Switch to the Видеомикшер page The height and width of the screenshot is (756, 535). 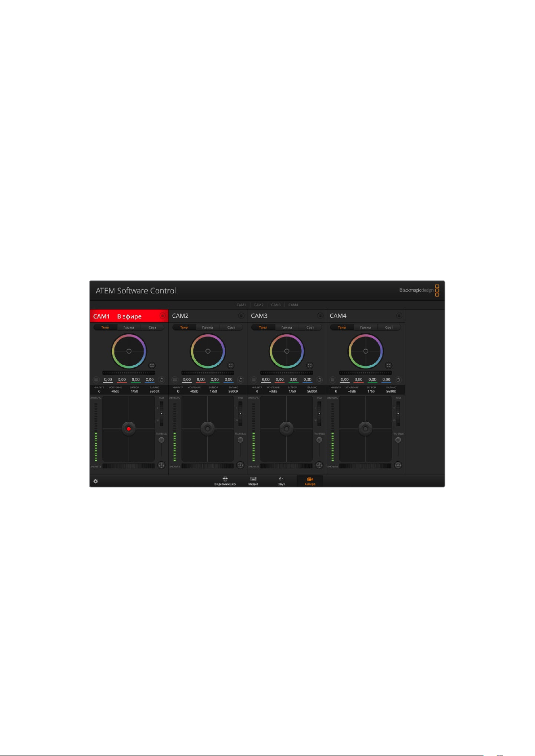(225, 481)
